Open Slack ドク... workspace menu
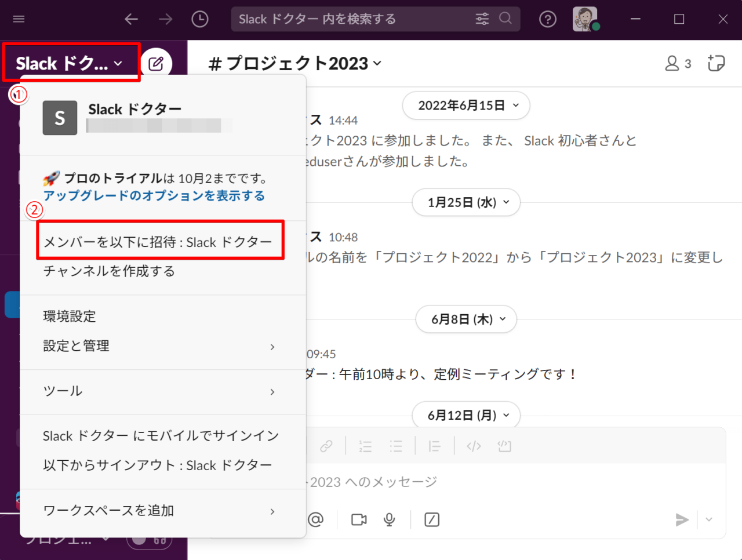The width and height of the screenshot is (742, 560). pos(70,63)
